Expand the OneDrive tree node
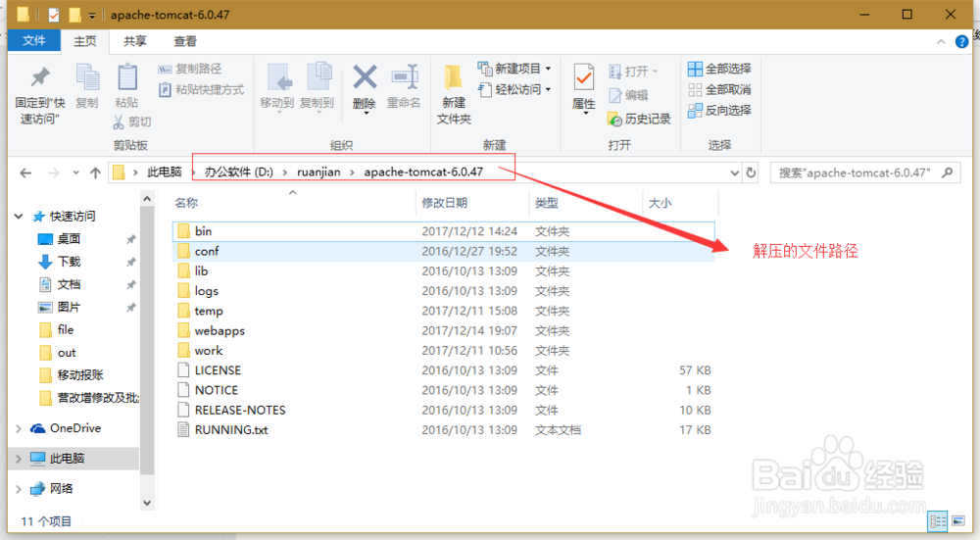The height and width of the screenshot is (540, 980). point(18,428)
